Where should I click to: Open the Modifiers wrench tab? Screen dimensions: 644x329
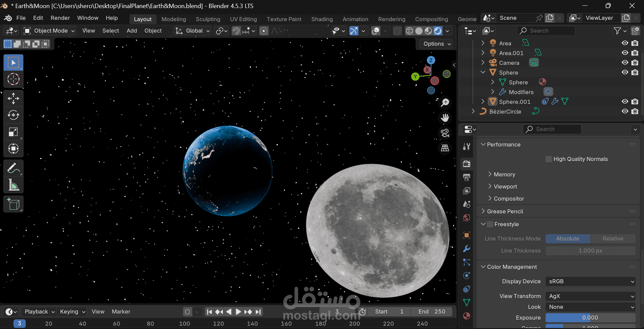[x=467, y=249]
